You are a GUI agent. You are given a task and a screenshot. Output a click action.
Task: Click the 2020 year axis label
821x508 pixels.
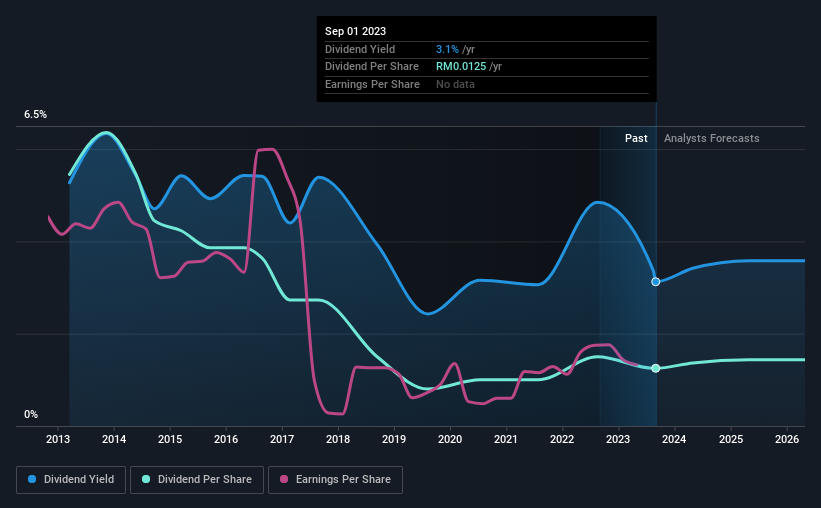click(x=450, y=439)
